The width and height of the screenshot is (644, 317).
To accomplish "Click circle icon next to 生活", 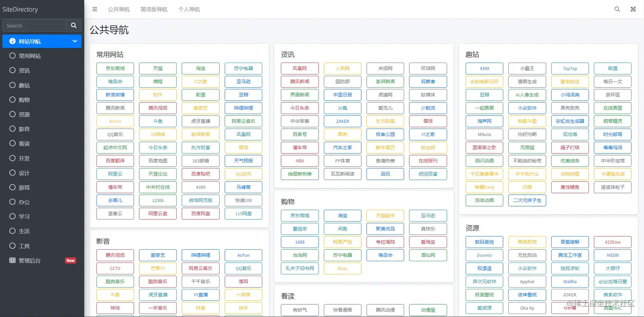I will [12, 231].
